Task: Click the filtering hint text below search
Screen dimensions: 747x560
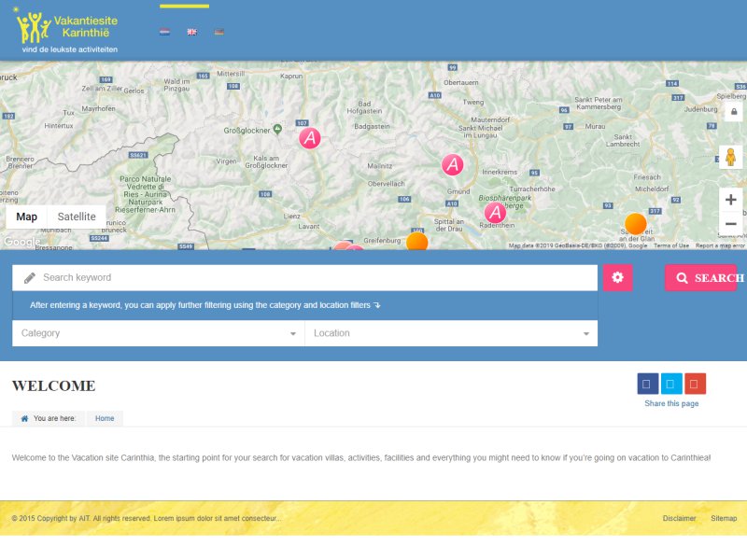Action: click(x=204, y=305)
